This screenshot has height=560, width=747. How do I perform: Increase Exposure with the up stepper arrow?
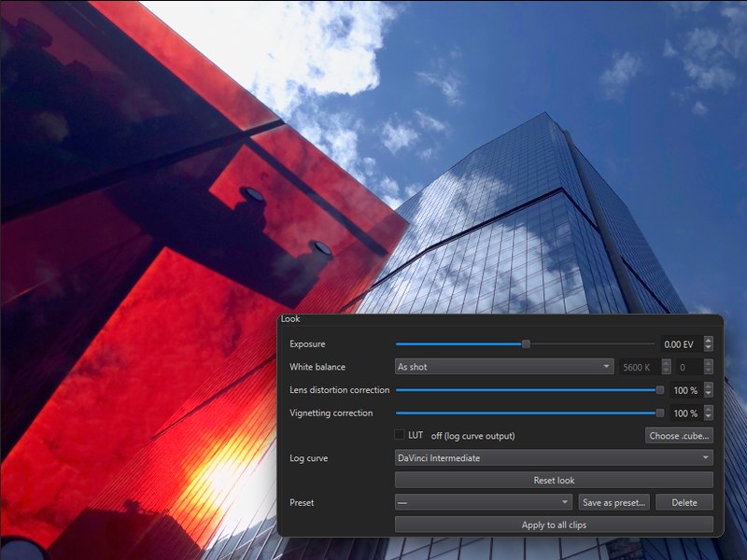(x=709, y=341)
